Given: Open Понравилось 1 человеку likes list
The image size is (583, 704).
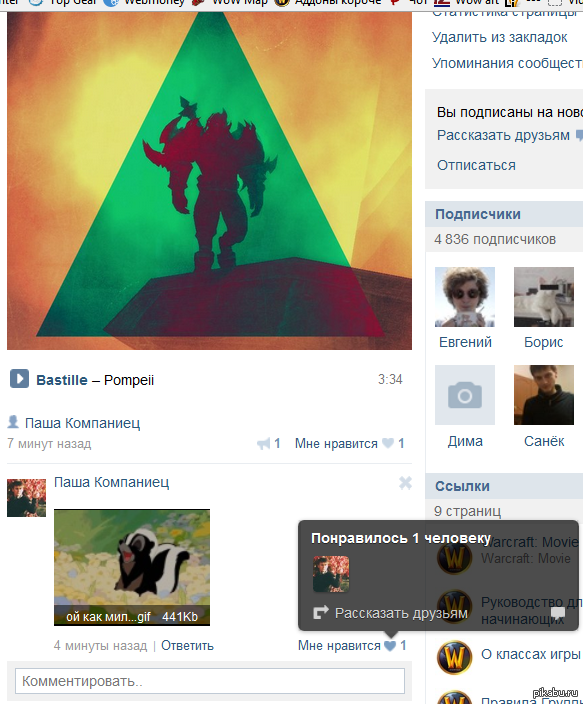Looking at the screenshot, I should tap(401, 538).
